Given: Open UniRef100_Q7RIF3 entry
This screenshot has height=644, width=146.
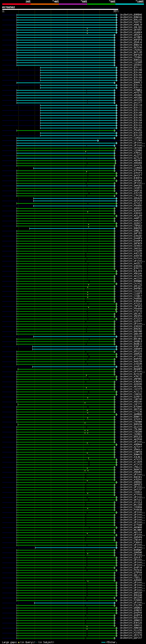Looking at the screenshot, I should (x=131, y=173).
